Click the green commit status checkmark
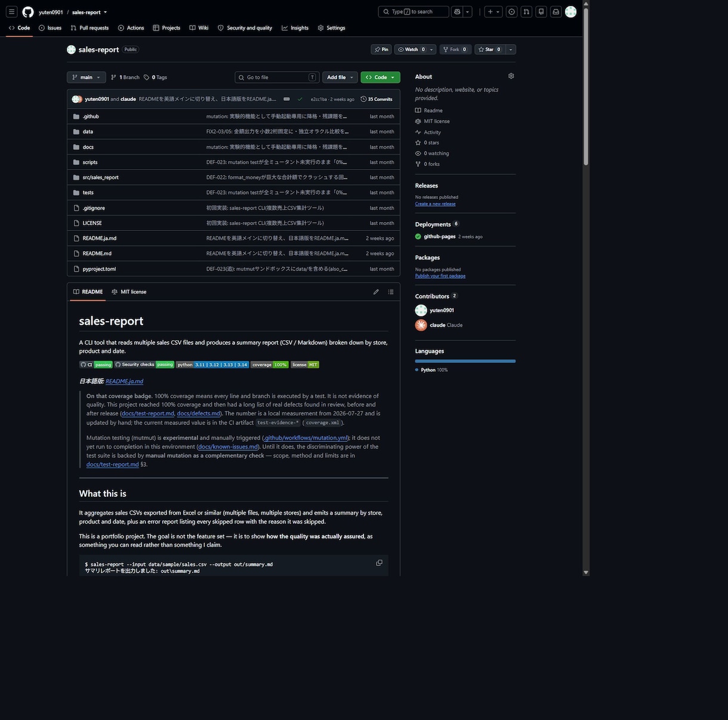The height and width of the screenshot is (720, 728). coord(300,99)
